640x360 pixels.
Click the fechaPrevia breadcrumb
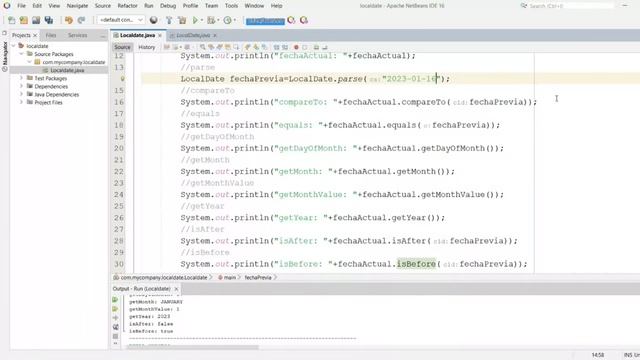pyautogui.click(x=258, y=278)
